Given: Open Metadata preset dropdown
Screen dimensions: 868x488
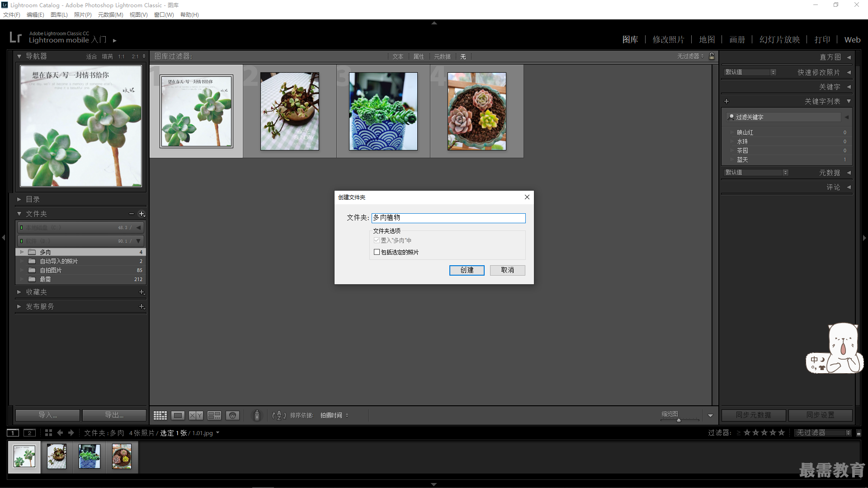Looking at the screenshot, I should [x=756, y=173].
